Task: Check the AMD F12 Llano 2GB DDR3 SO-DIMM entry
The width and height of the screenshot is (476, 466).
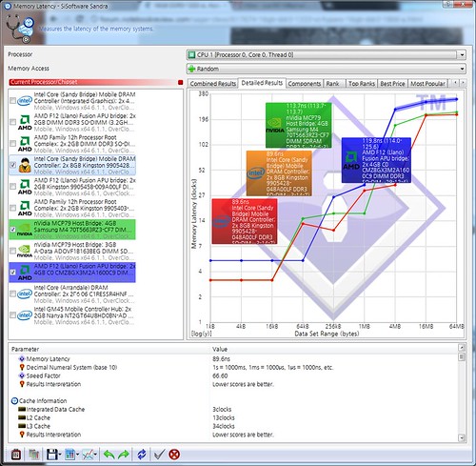Action: (12, 122)
